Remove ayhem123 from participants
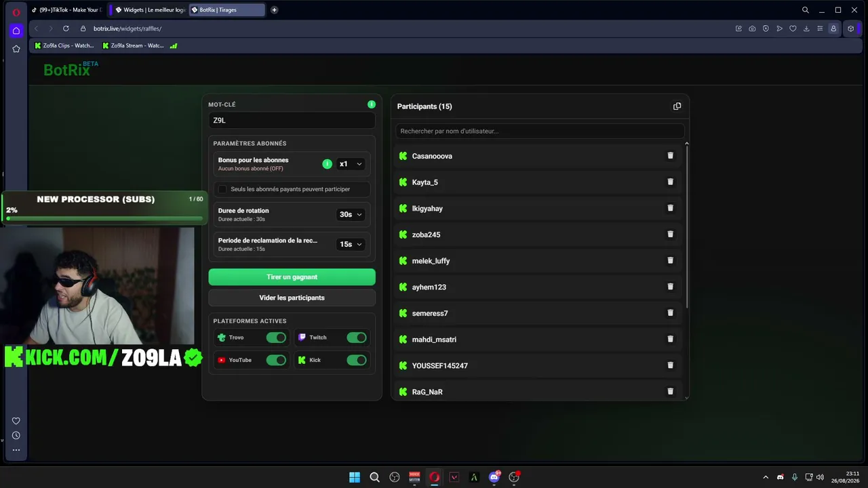Image resolution: width=868 pixels, height=488 pixels. pos(670,287)
